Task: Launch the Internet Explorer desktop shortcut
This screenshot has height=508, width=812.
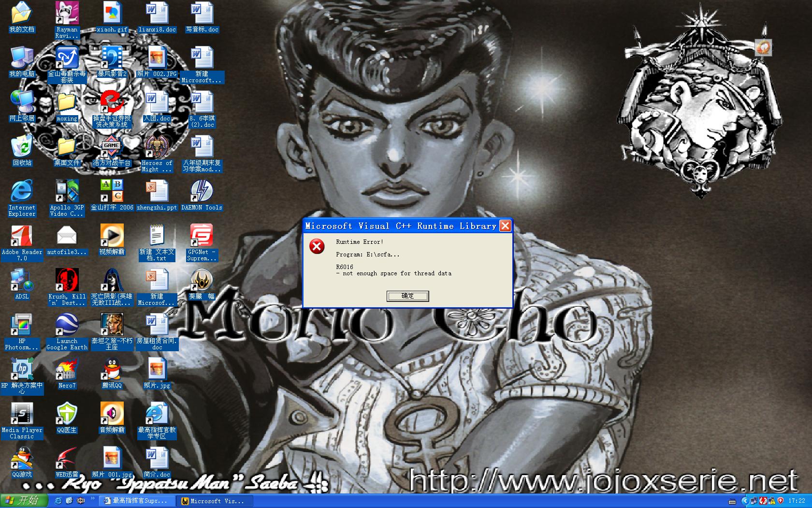Action: (22, 198)
